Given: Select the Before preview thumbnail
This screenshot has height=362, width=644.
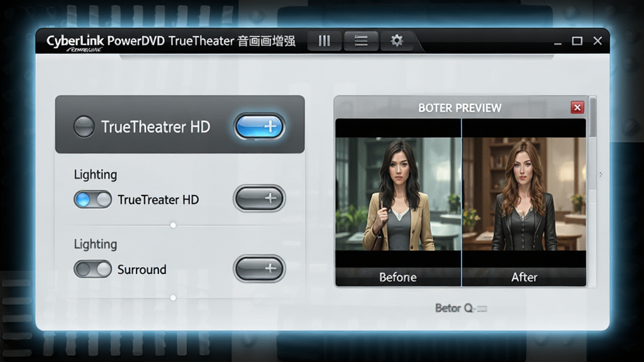Looking at the screenshot, I should pos(398,194).
